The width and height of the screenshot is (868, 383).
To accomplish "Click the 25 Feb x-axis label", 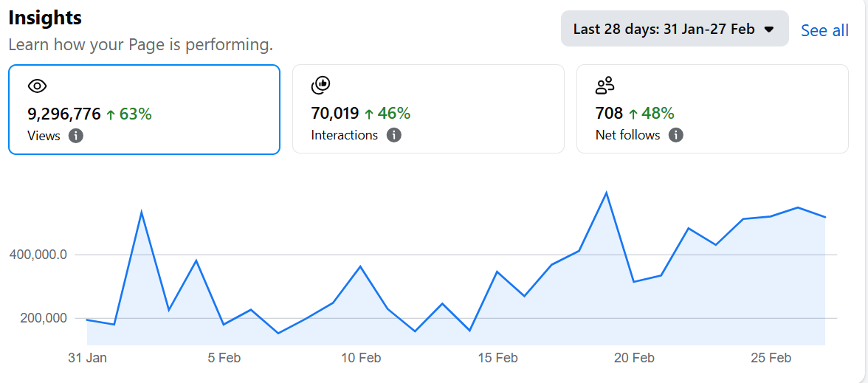I will [771, 358].
